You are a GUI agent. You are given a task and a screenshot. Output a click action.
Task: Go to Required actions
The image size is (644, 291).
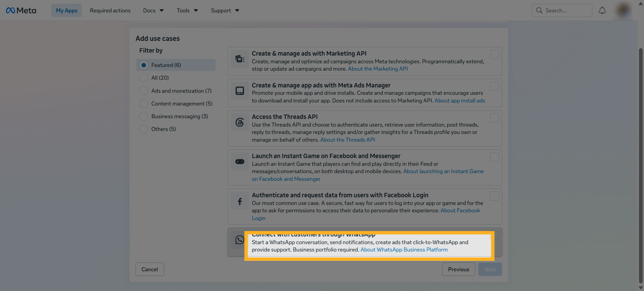[x=110, y=10]
